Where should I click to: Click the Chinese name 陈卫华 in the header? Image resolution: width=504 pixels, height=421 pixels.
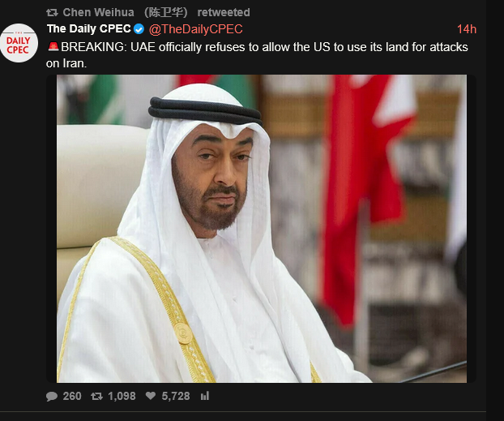coord(166,12)
